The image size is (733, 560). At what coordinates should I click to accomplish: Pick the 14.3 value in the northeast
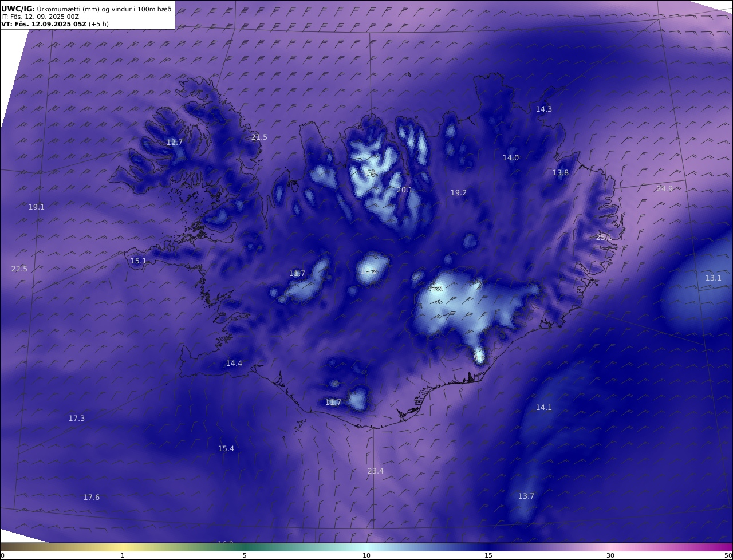(544, 109)
